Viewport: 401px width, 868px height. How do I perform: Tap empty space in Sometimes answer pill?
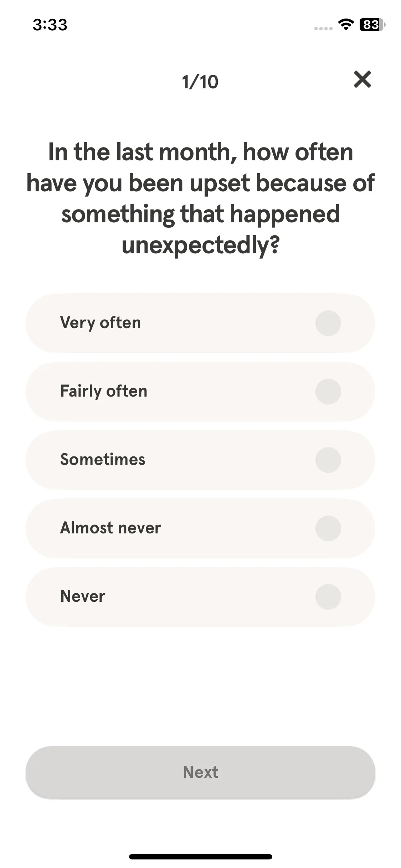(x=228, y=460)
